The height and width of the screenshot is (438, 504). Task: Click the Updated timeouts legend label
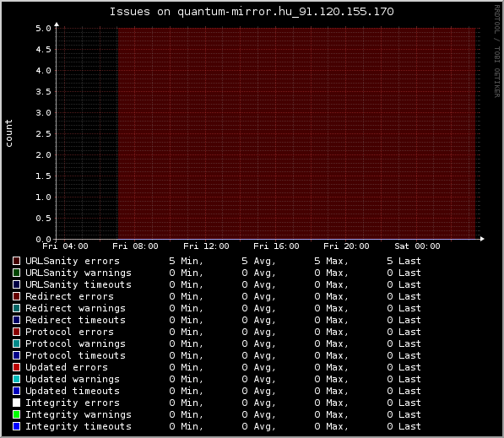(x=73, y=391)
